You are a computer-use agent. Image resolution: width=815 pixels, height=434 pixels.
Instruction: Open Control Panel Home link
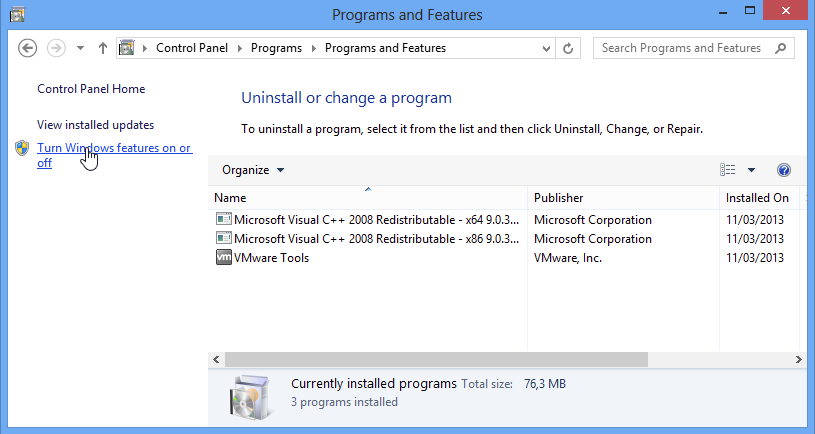pyautogui.click(x=91, y=89)
